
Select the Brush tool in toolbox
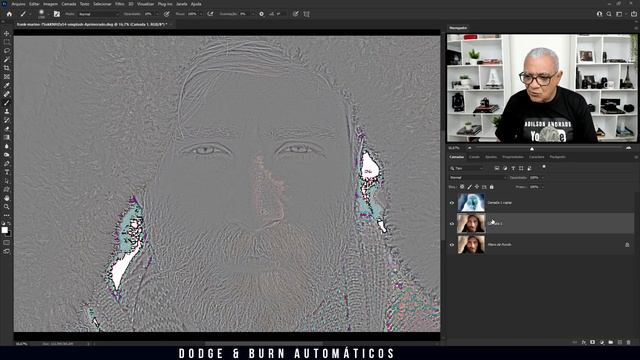(7, 103)
